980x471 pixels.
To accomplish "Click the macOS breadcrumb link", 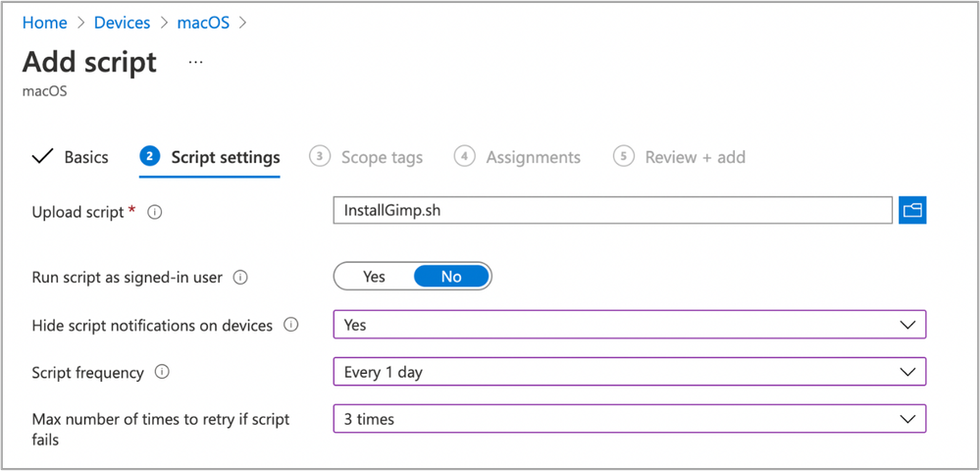I will (203, 22).
